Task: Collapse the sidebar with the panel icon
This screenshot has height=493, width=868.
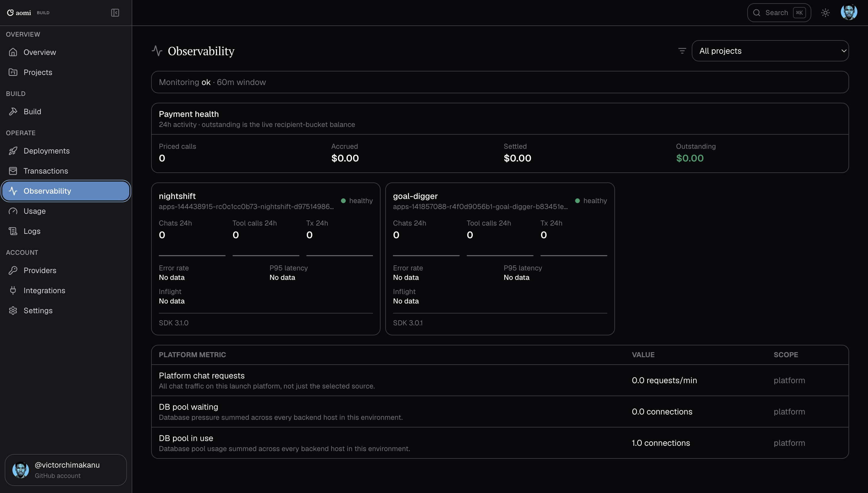Action: point(115,12)
